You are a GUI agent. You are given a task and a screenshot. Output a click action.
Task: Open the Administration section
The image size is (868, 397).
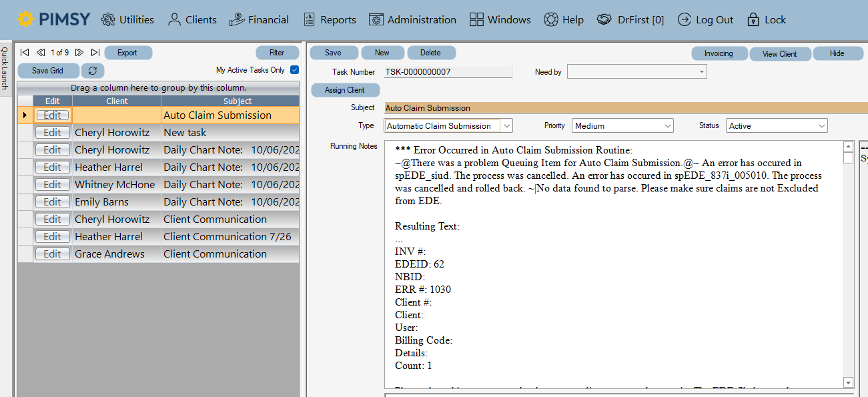pos(412,19)
